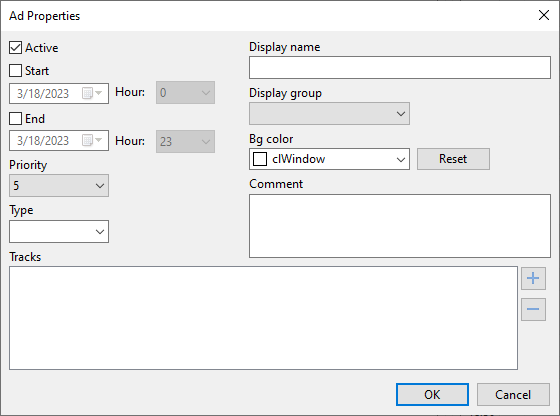
Task: Uncheck the Active checkbox
Action: click(15, 47)
